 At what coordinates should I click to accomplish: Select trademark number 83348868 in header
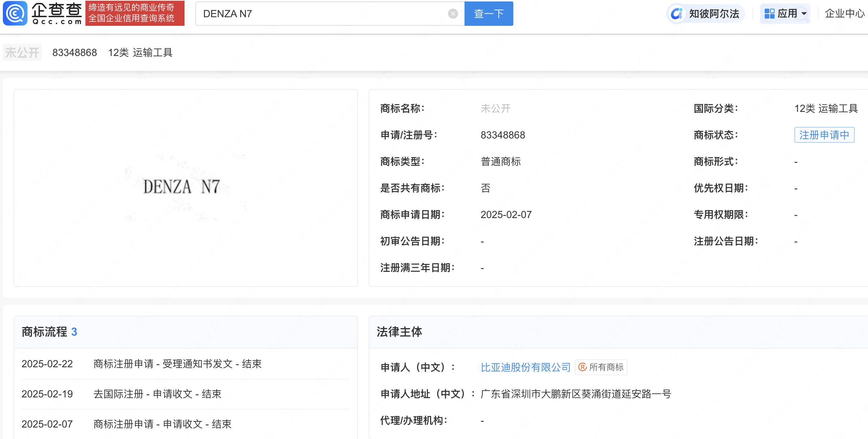75,53
